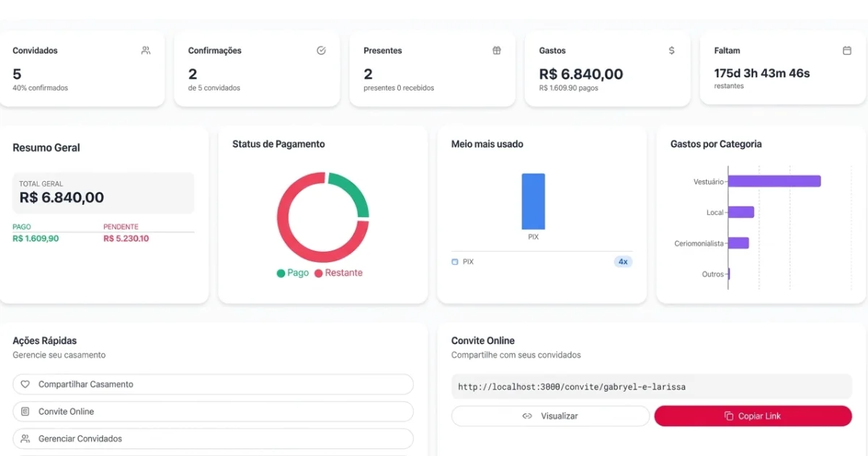Click the gift icon in Presentes card

click(x=497, y=51)
